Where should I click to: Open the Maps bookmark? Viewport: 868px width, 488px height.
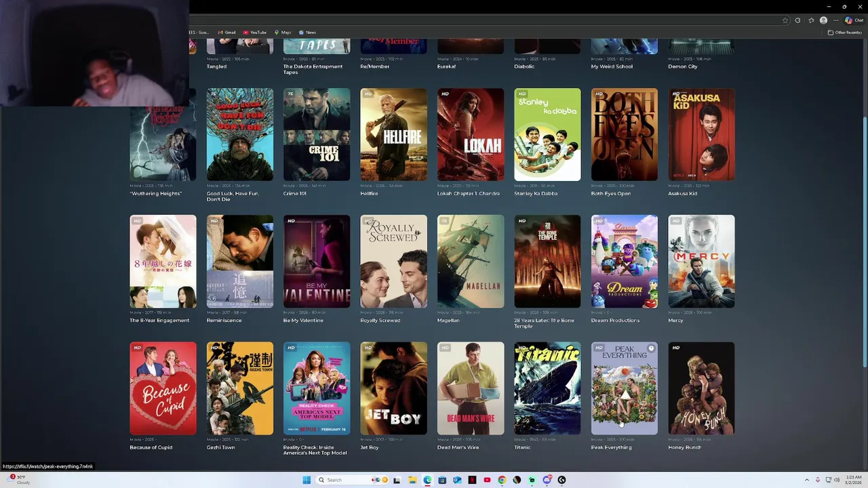(282, 33)
